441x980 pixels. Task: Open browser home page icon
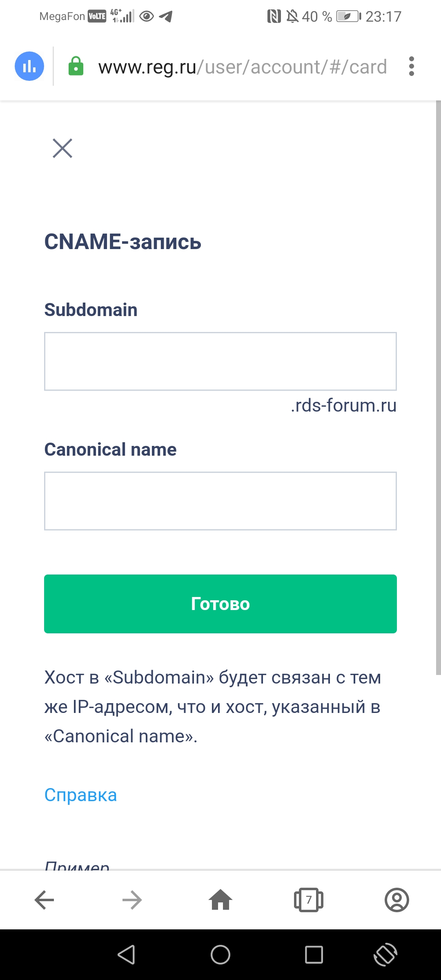pyautogui.click(x=220, y=900)
